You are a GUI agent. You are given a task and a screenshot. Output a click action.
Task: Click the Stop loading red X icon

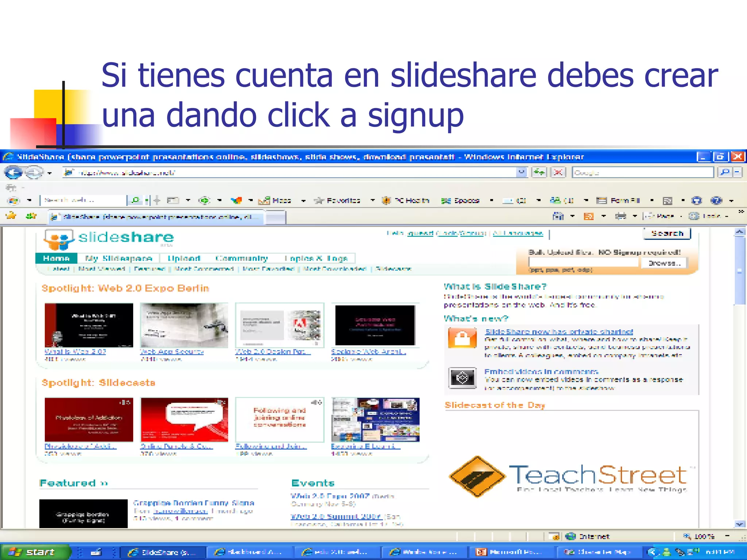point(558,172)
